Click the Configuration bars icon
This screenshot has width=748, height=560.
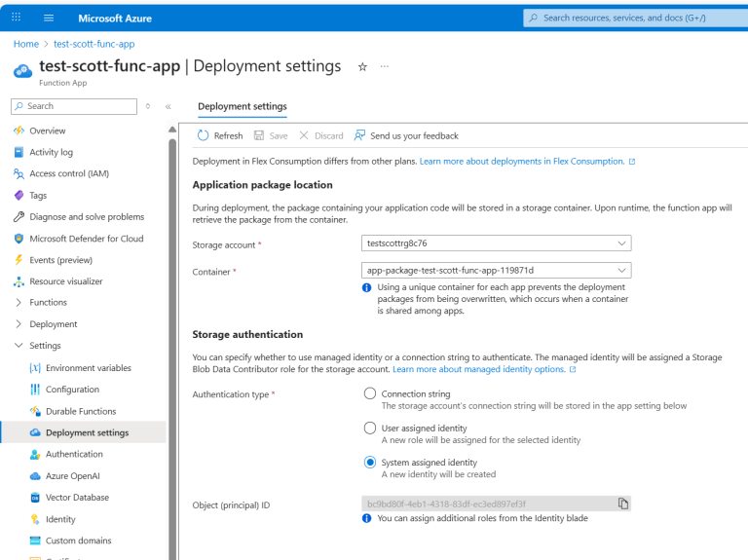(x=35, y=390)
